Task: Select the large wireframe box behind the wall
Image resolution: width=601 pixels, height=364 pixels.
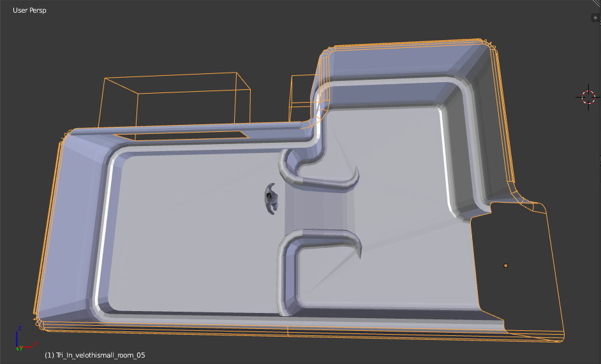Action: [x=175, y=100]
